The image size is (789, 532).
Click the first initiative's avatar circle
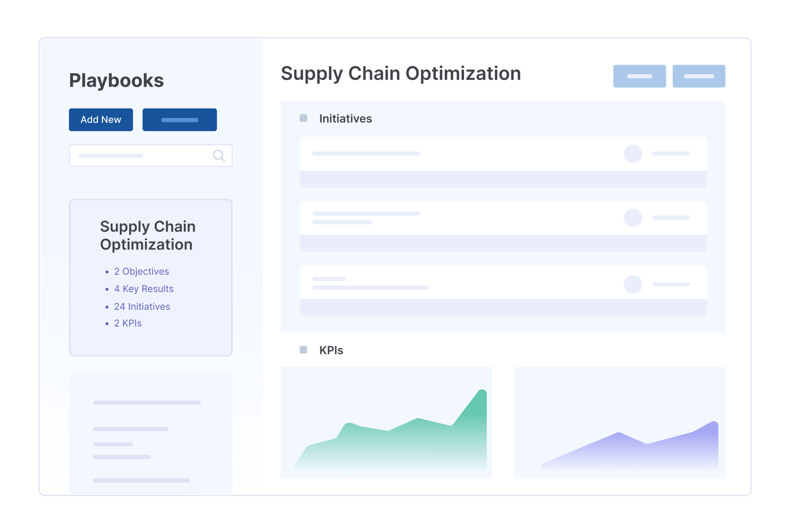pos(633,154)
